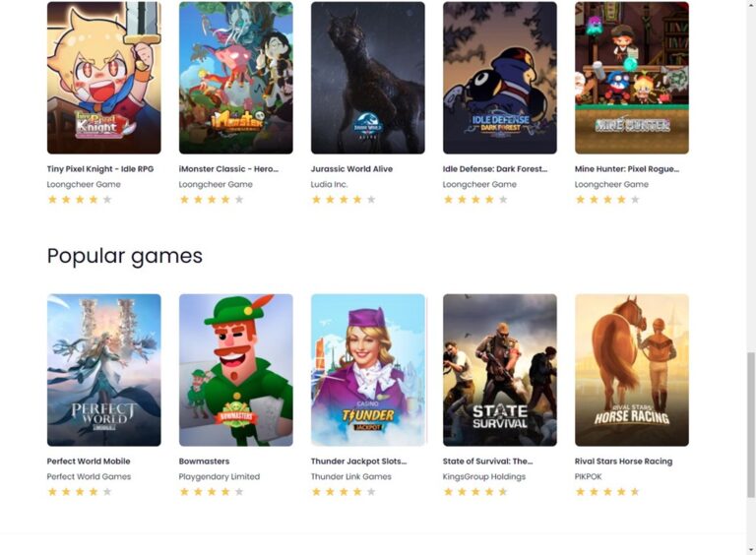Click the Tiny Pixel Knight - Idle RPG title
Image resolution: width=756 pixels, height=555 pixels.
coord(100,169)
